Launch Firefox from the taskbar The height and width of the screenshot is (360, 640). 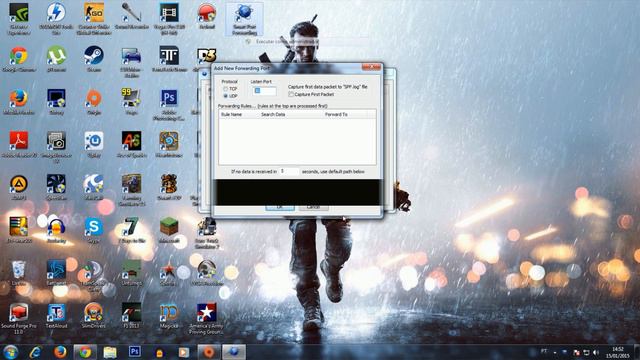(60, 352)
